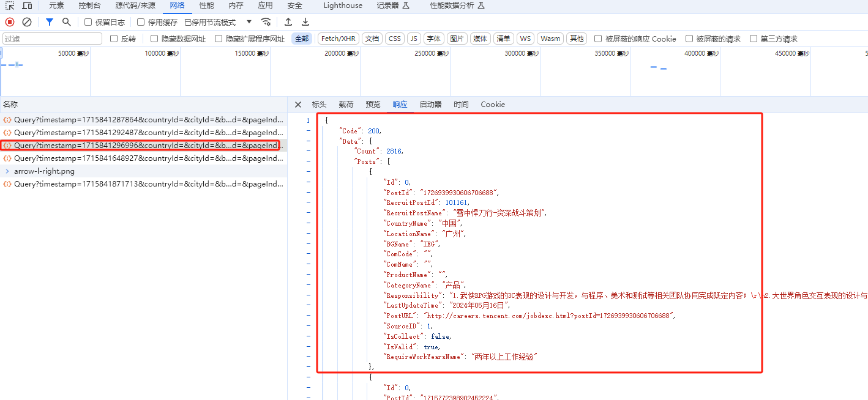
Task: Open 性能数据分析 tab
Action: click(457, 6)
